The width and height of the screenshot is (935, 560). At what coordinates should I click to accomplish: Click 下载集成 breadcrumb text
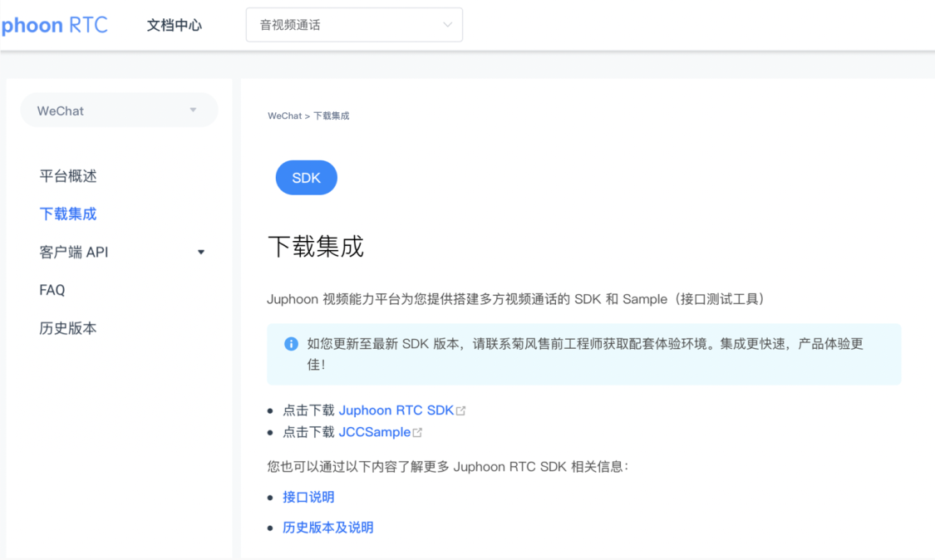(332, 115)
